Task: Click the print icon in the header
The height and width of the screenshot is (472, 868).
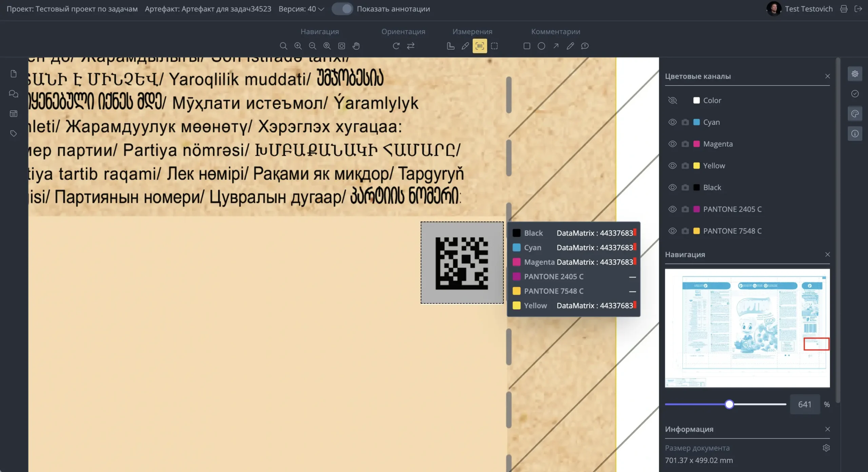Action: [844, 9]
